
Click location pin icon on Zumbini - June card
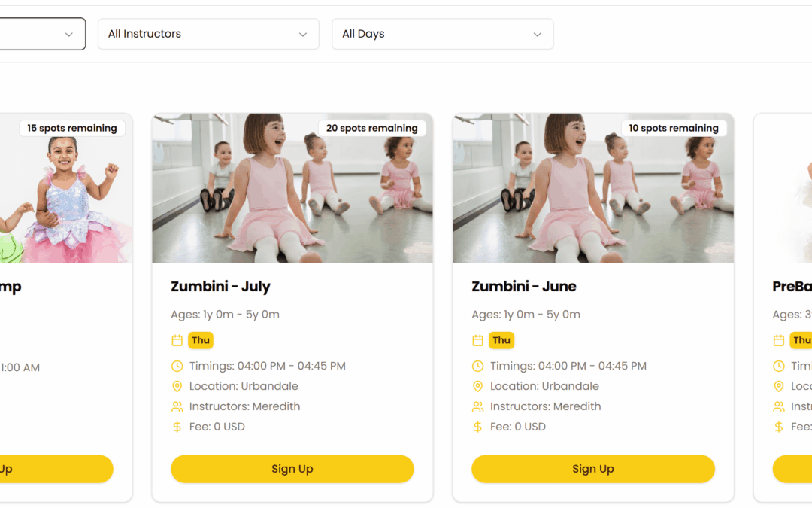pos(478,387)
